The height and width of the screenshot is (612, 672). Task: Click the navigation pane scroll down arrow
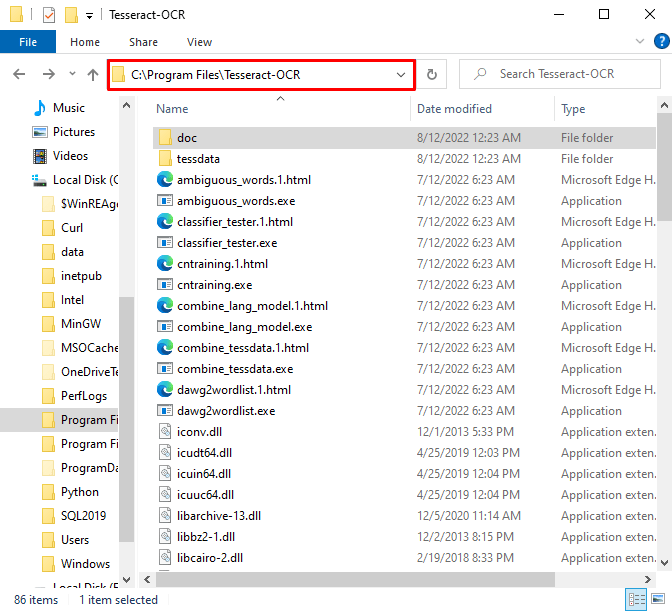[126, 580]
